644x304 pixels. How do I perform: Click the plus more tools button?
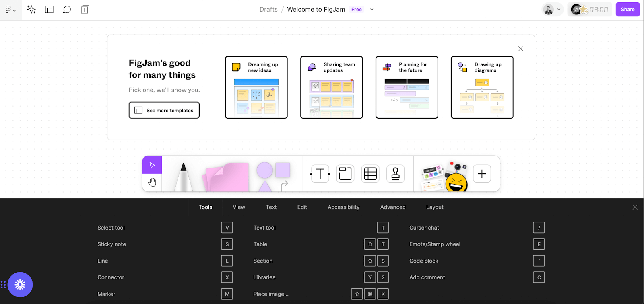coord(482,174)
